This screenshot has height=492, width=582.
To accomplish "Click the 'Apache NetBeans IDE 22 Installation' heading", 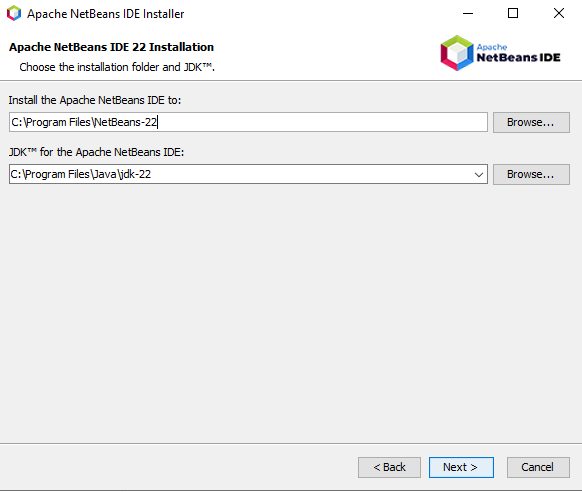I will pyautogui.click(x=111, y=47).
